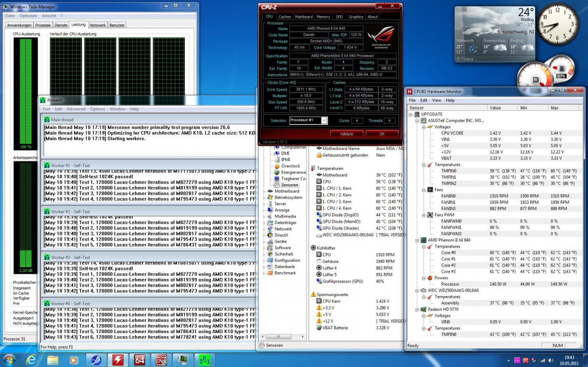Image resolution: width=588 pixels, height=367 pixels.
Task: Click the Validate button in CPU-Z
Action: (346, 134)
